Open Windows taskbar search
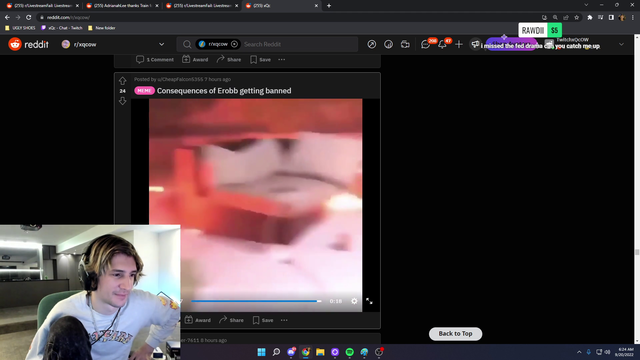Image resolution: width=640 pixels, height=360 pixels. click(276, 352)
